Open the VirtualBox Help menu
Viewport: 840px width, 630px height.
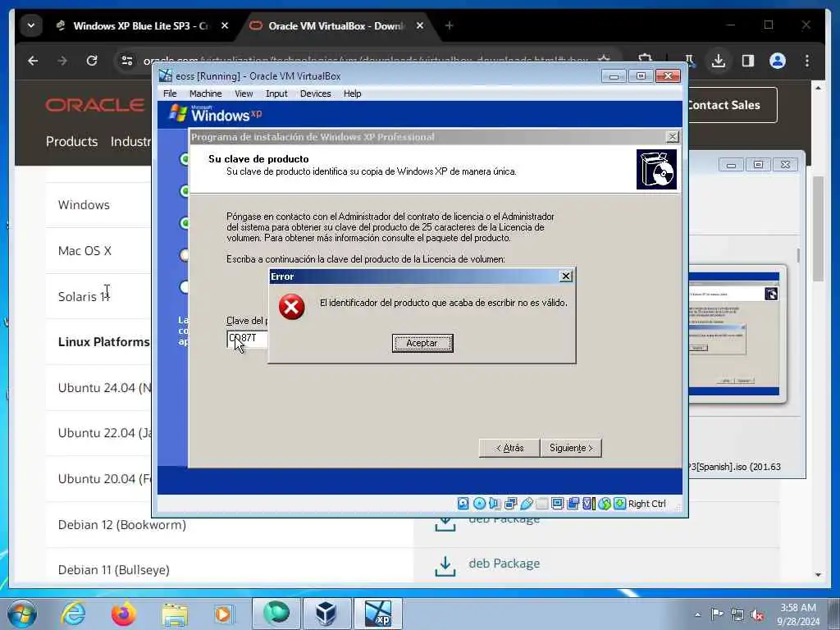tap(353, 94)
